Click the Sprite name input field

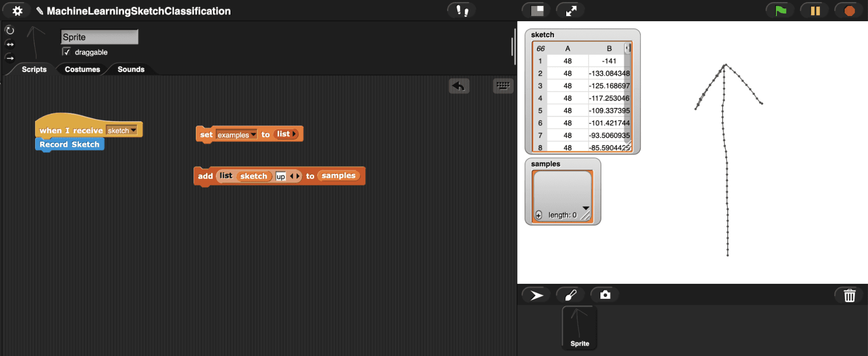(x=99, y=37)
